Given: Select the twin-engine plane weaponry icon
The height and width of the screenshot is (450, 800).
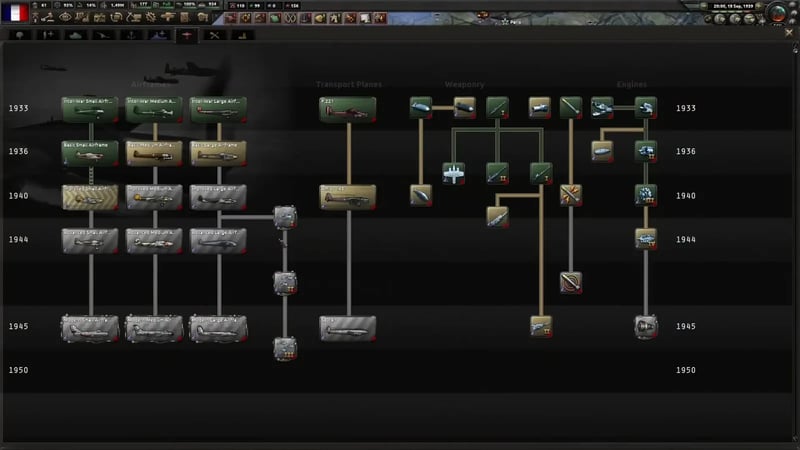Looking at the screenshot, I should (454, 173).
